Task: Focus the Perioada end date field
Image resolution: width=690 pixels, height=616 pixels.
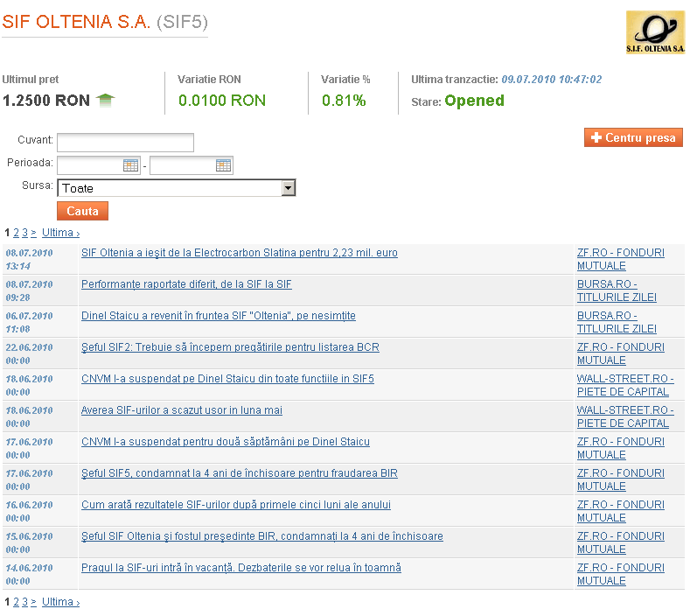Action: pos(182,165)
